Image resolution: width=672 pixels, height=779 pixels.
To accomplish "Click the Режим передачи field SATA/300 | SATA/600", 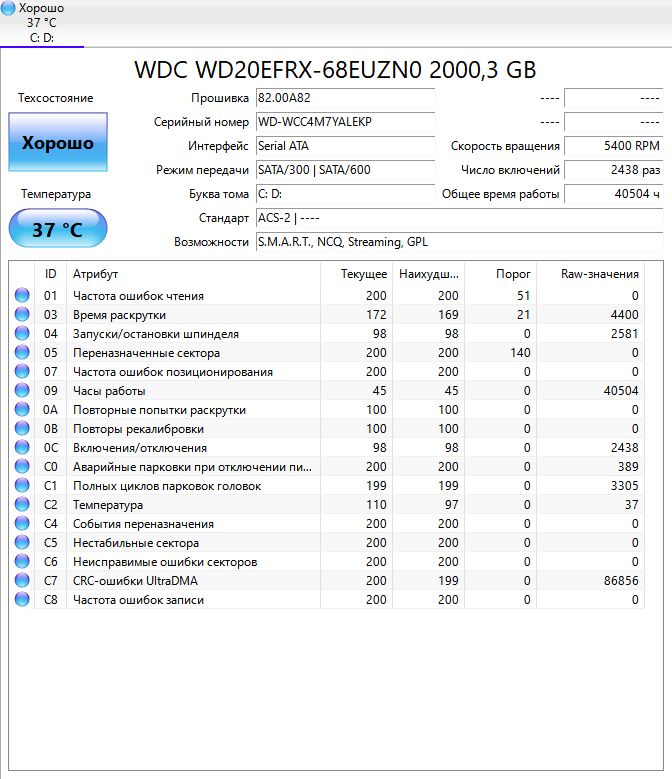I will click(345, 170).
